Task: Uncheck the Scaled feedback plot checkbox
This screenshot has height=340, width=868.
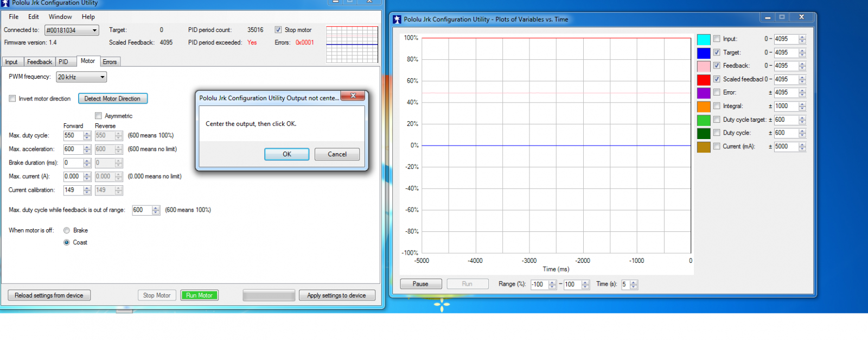Action: (717, 79)
